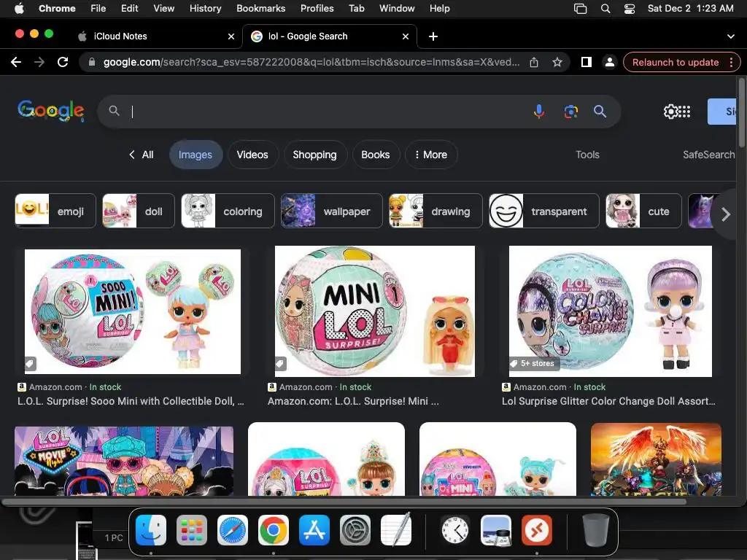Click the page vertical scrollbar
The width and height of the screenshot is (747, 560).
(x=741, y=114)
